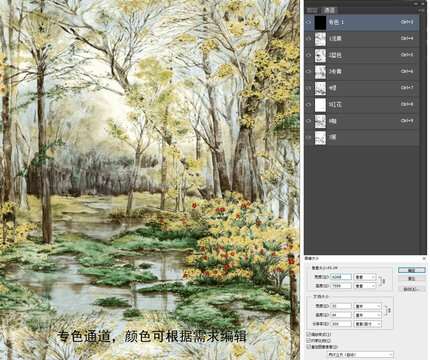Open the pixel width unit dropdown

pyautogui.click(x=365, y=277)
